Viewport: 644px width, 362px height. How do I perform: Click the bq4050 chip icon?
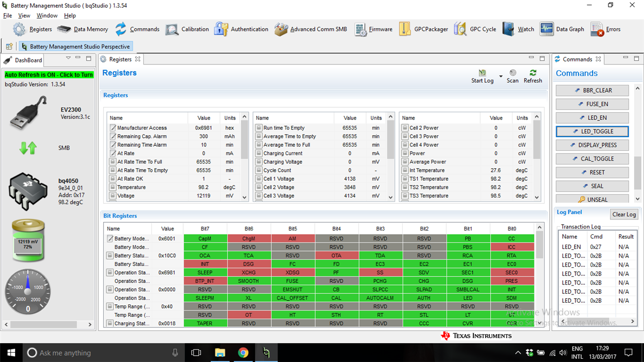pos(28,192)
